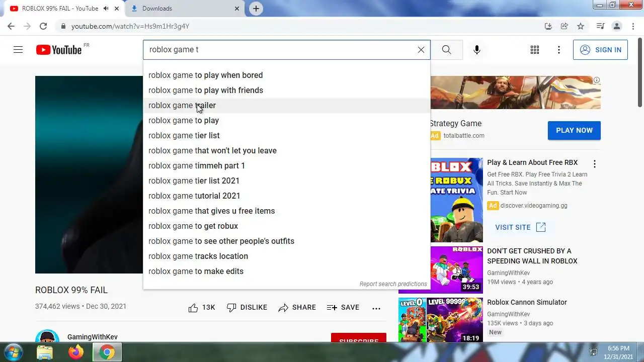Open Free Robux trivia ad thumbnail
This screenshot has width=644, height=362.
(456, 200)
